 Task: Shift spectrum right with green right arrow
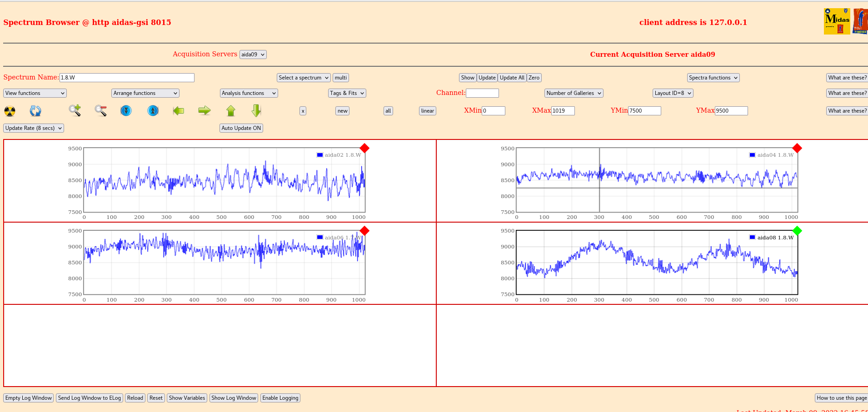click(205, 110)
